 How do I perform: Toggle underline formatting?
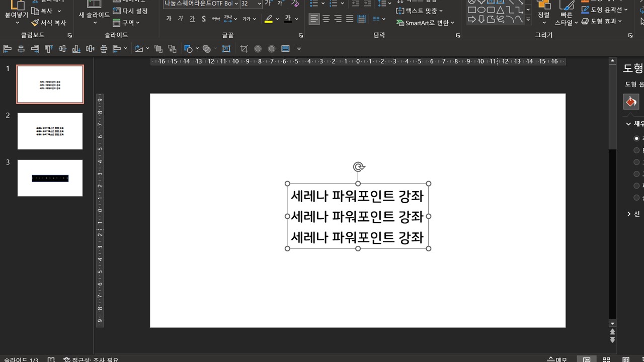click(192, 19)
